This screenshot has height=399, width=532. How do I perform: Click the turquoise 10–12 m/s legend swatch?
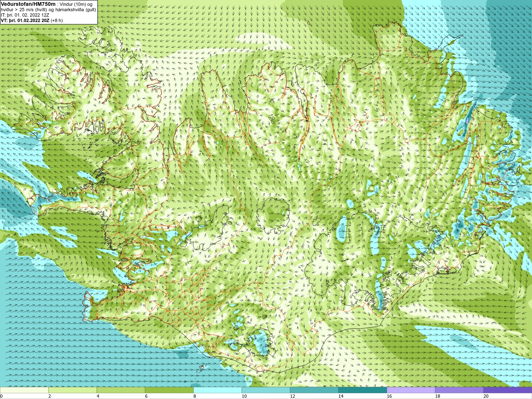tap(266, 390)
